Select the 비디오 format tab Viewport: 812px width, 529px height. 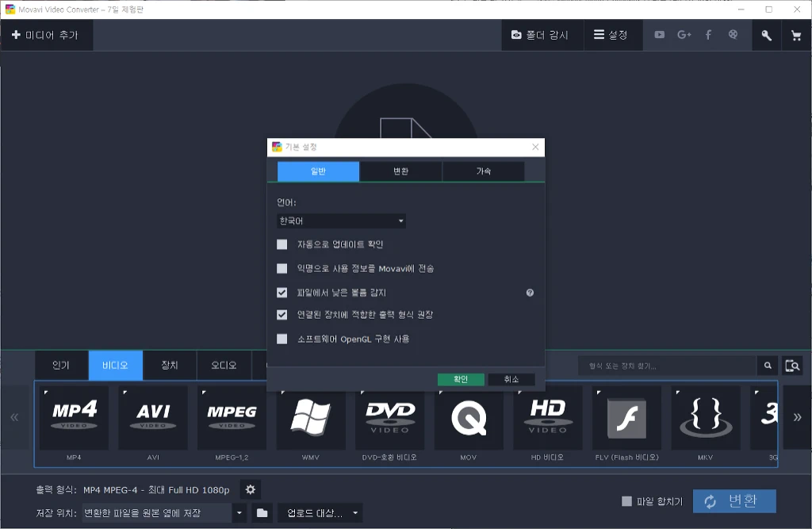click(116, 366)
